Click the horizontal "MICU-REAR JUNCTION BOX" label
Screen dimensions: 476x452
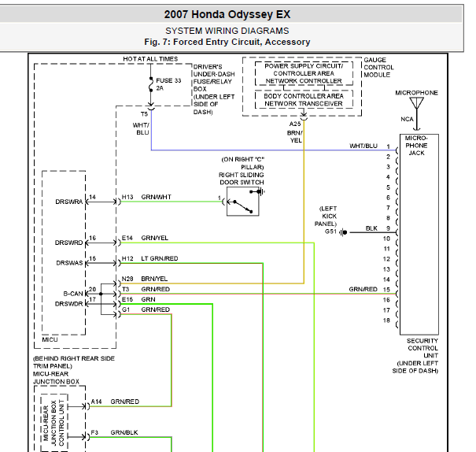56,377
